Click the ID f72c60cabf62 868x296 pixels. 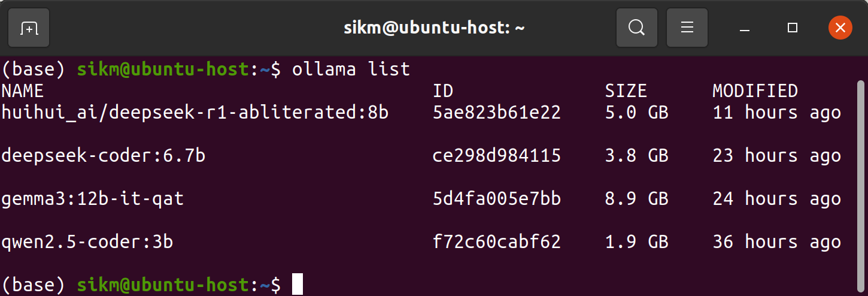(496, 241)
